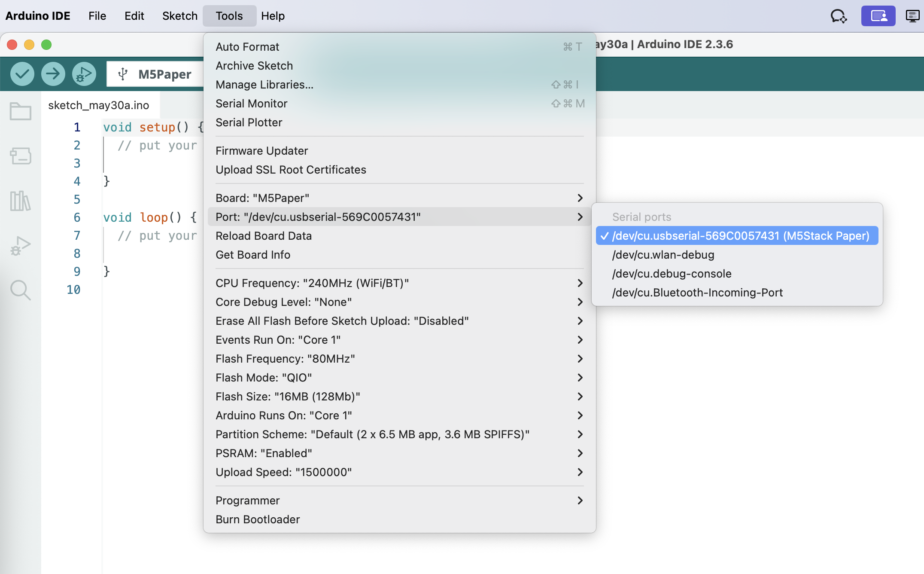Expand Flash Mode "QIO" submenu
The height and width of the screenshot is (574, 924).
399,377
